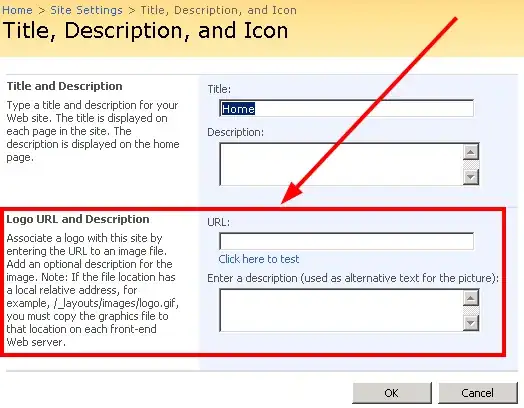Go to Site Settings breadcrumb

tap(86, 10)
